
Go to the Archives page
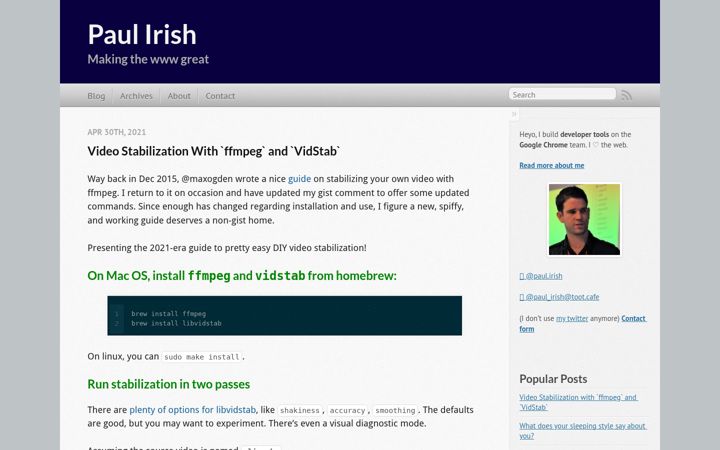click(136, 96)
